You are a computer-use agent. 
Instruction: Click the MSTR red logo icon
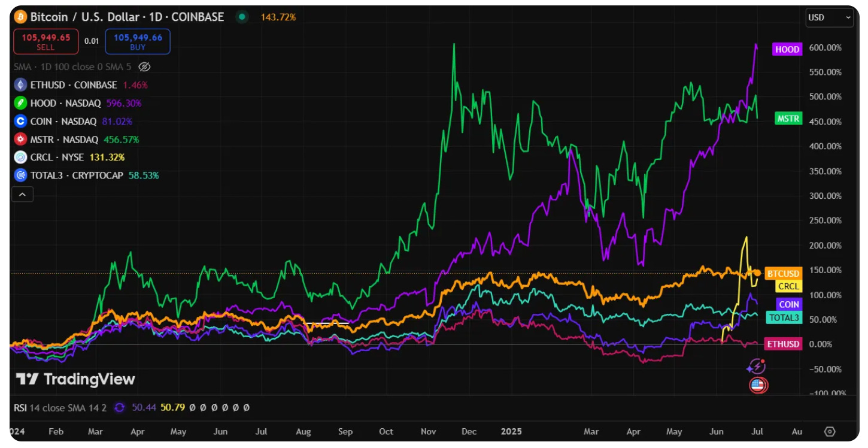point(21,140)
